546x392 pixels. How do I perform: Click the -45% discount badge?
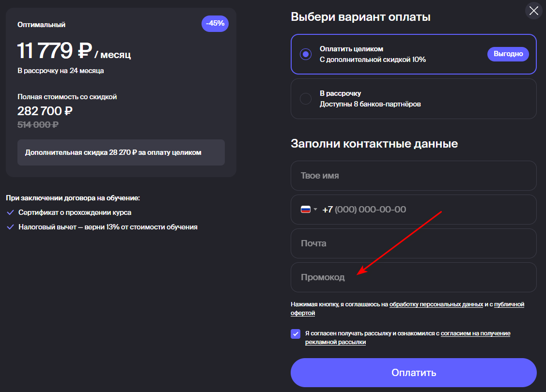coord(215,24)
